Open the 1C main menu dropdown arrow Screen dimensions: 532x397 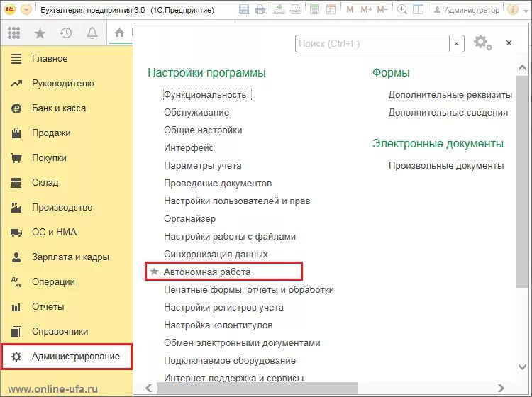click(x=26, y=10)
